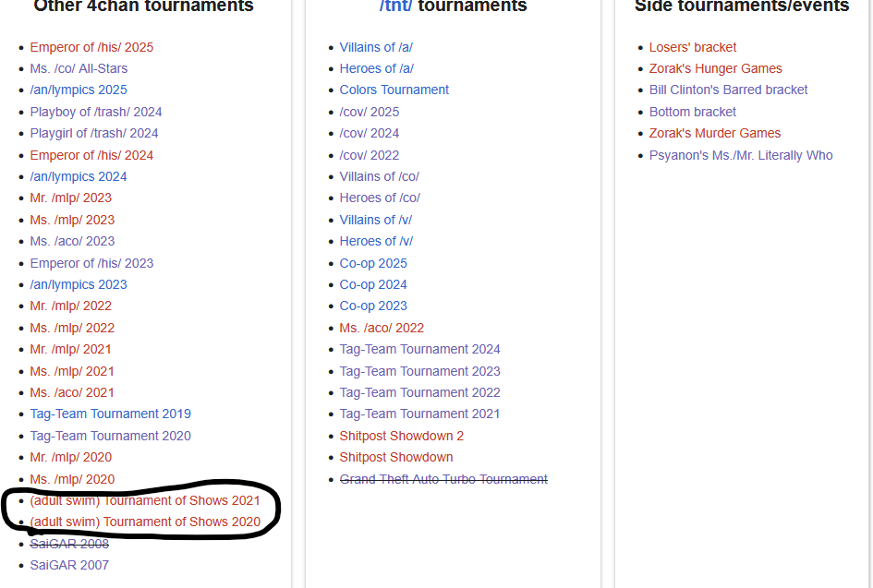Viewport: 873px width, 588px height.
Task: Open /cov/ 2024 link
Action: click(x=370, y=133)
